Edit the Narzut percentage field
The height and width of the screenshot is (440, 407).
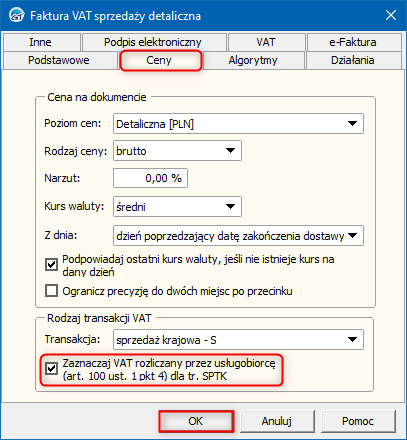[150, 178]
